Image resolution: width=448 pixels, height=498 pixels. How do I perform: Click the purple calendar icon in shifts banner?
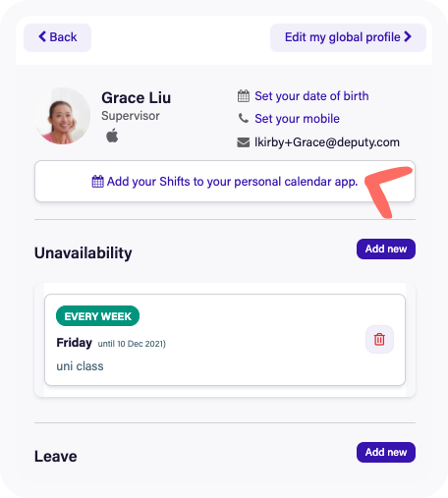tap(97, 182)
